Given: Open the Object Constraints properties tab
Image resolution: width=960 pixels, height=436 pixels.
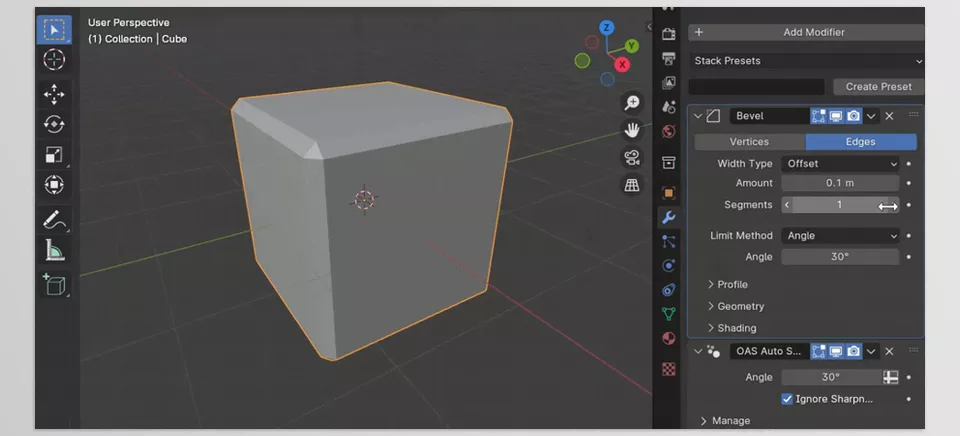Looking at the screenshot, I should coord(669,290).
